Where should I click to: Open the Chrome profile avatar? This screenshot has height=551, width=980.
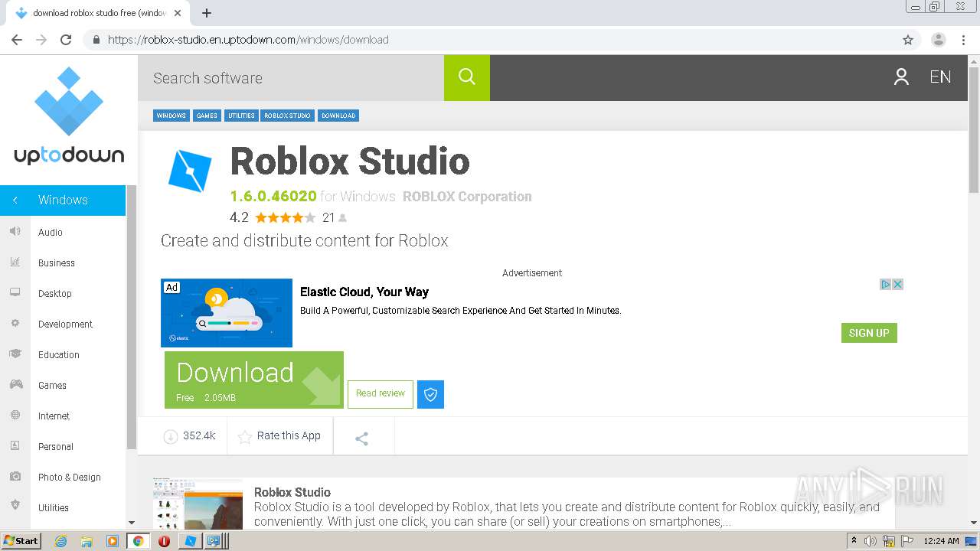click(939, 40)
